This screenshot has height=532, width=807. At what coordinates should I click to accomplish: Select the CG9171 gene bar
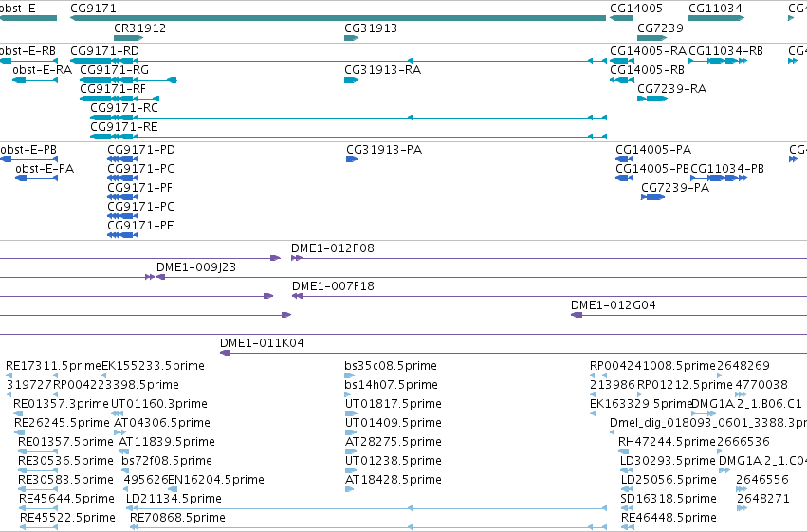coord(339,18)
